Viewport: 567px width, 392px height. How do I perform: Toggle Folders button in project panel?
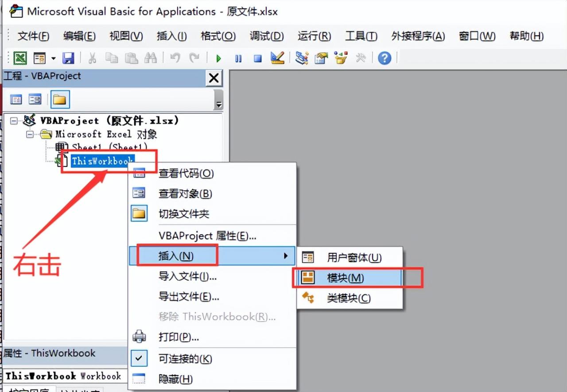coord(59,100)
